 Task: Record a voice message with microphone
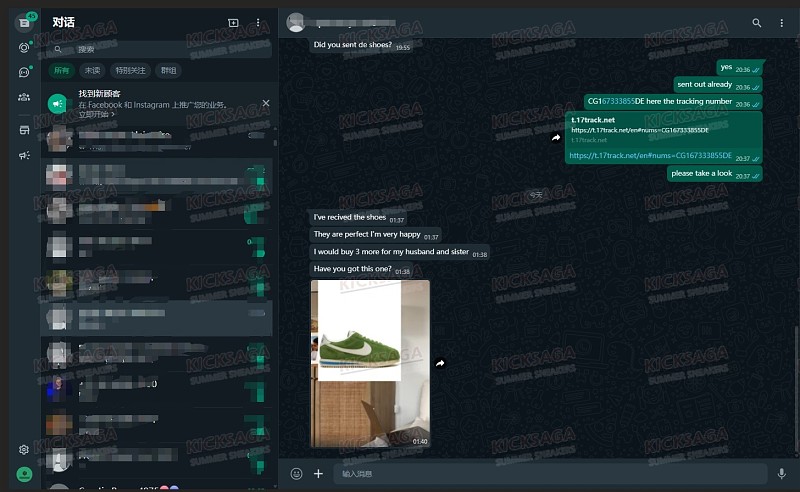781,474
